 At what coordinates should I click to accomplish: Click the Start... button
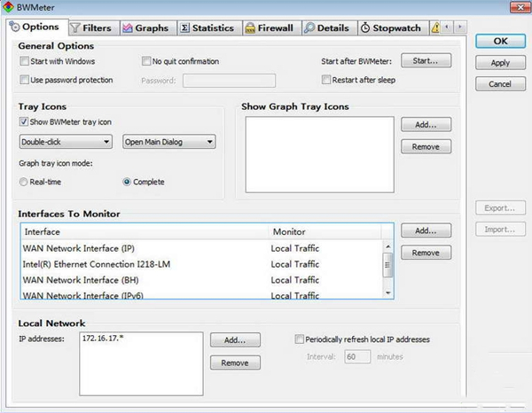[x=426, y=61]
